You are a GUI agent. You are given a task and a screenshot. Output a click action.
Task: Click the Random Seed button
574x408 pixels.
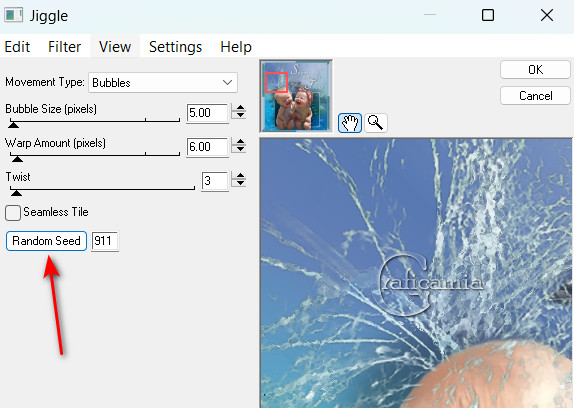coord(46,241)
